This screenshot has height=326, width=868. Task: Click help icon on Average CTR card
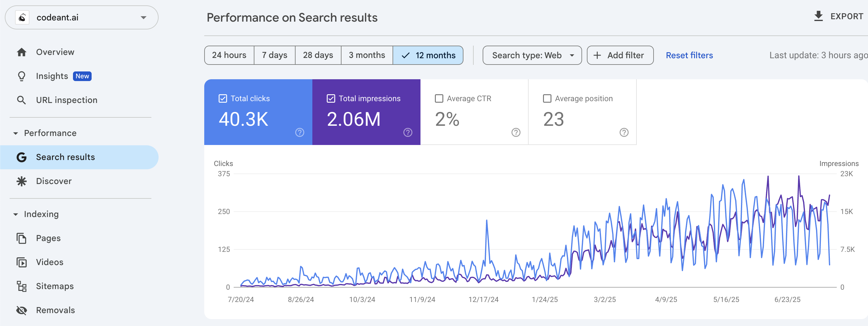(x=516, y=132)
